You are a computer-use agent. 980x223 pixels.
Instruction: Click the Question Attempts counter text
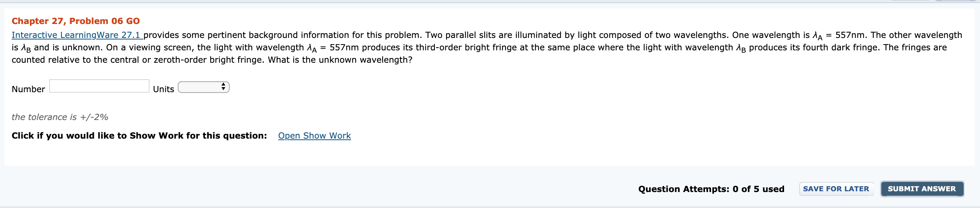[x=712, y=189]
